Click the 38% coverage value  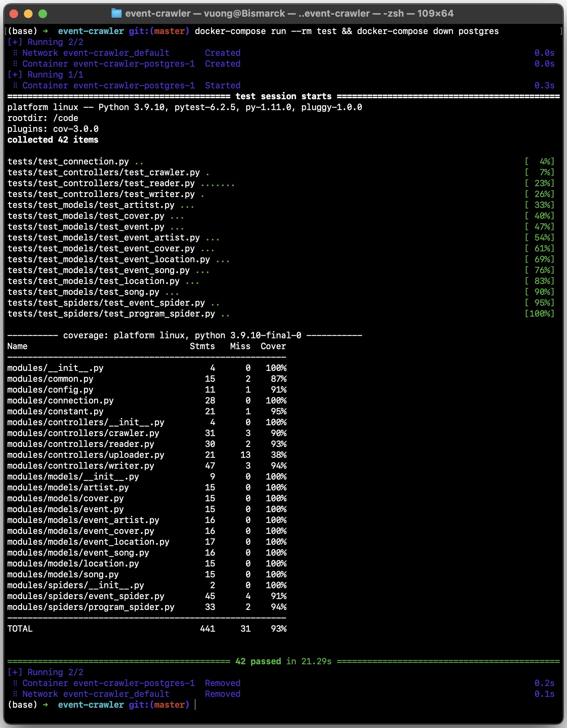point(279,455)
